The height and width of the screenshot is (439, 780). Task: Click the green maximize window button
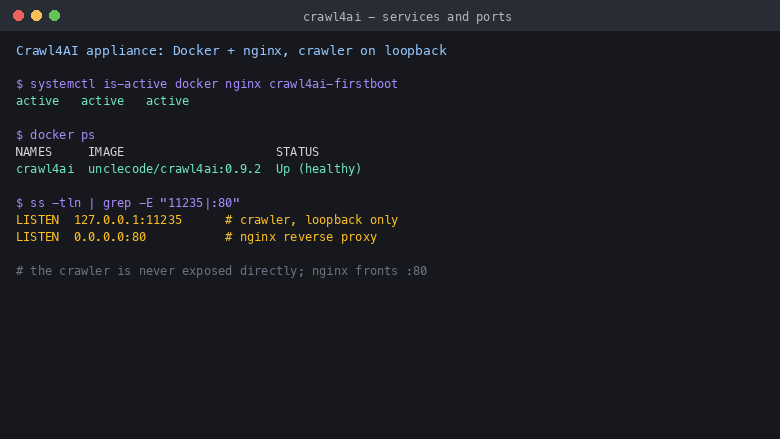tap(54, 16)
